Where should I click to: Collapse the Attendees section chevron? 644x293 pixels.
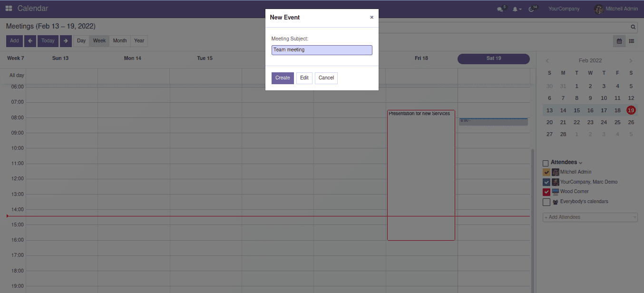581,163
